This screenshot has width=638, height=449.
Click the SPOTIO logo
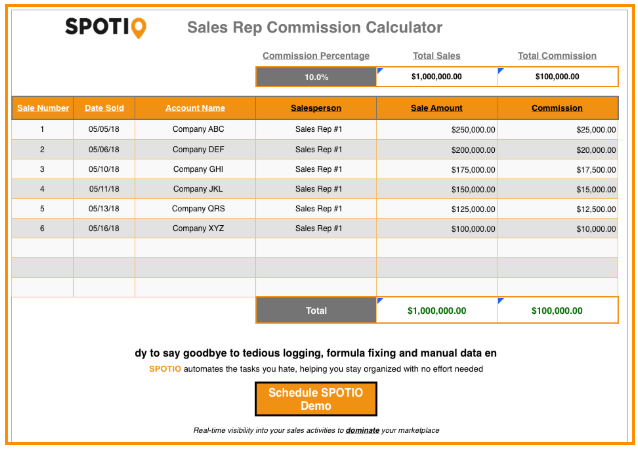coord(105,27)
